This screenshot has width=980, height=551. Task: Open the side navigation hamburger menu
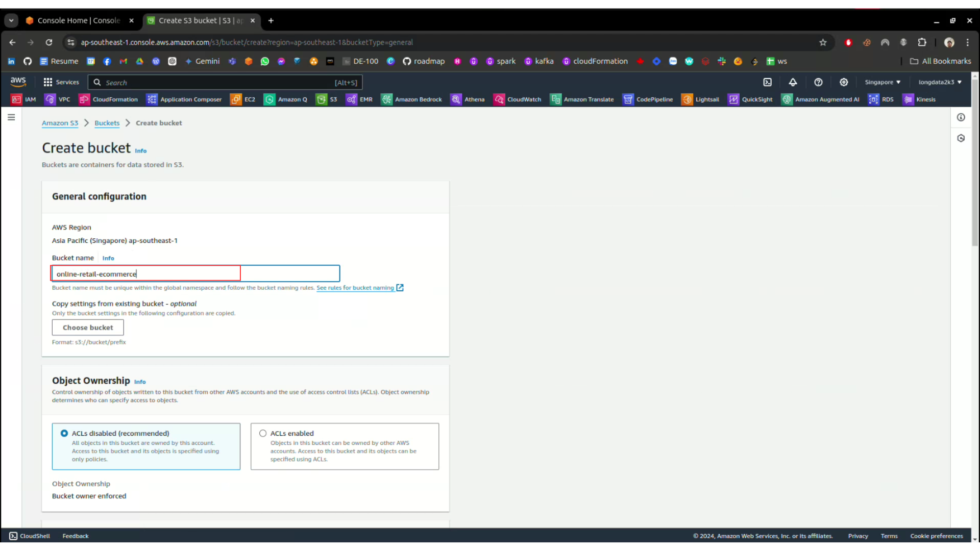[x=11, y=117]
